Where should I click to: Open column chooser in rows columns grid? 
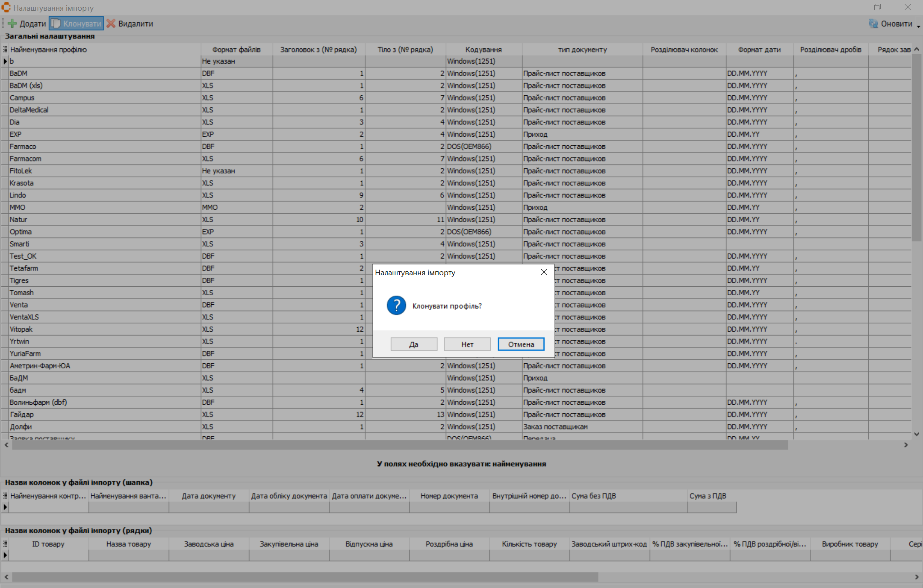(x=5, y=544)
